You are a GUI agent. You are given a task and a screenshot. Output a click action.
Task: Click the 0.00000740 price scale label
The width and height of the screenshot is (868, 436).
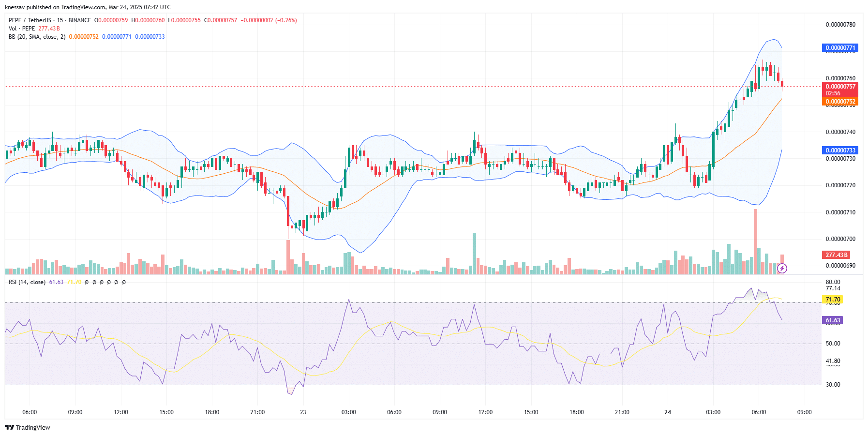[840, 132]
